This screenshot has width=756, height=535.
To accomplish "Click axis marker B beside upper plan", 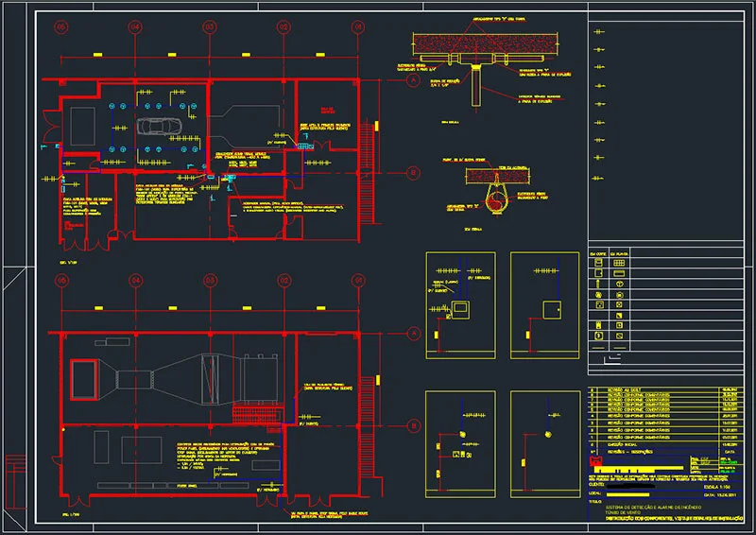I will [412, 173].
